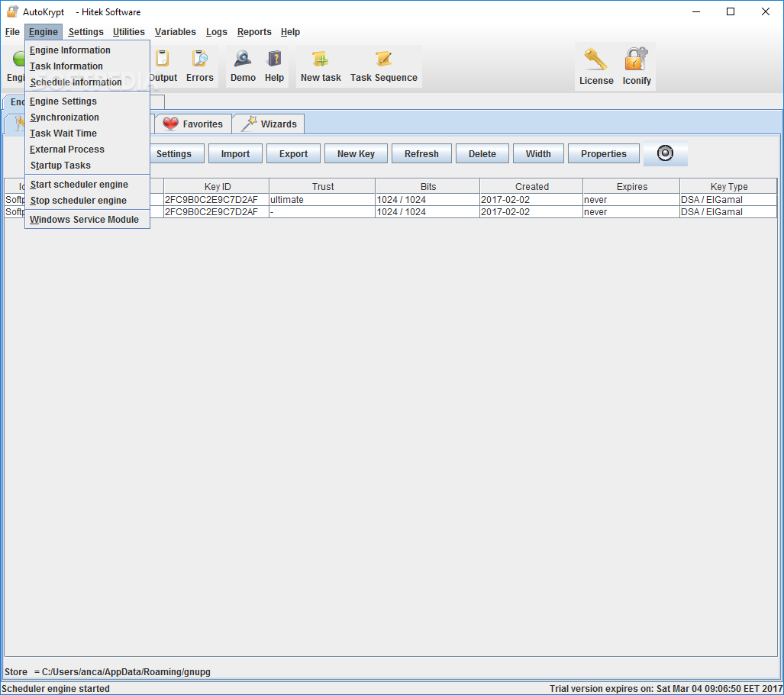Click Start scheduler engine
The height and width of the screenshot is (695, 784).
click(87, 185)
